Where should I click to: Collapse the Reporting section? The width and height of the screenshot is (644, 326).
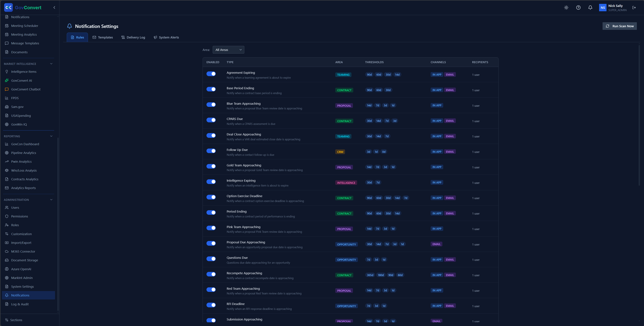(51, 136)
